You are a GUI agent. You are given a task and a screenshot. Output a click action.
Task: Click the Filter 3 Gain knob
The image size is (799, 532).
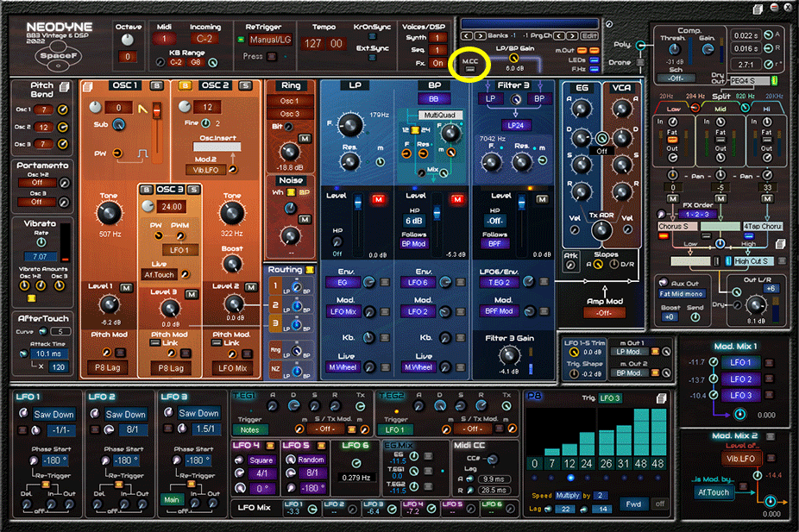point(509,355)
